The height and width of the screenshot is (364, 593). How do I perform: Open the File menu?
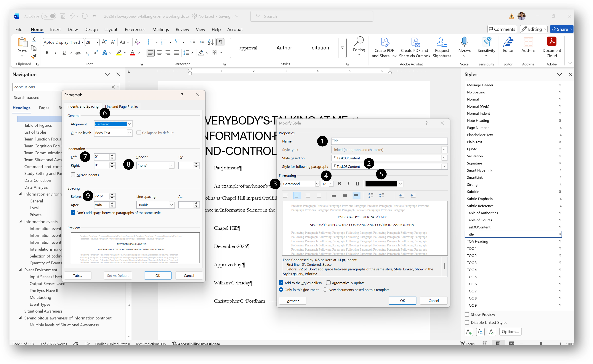tap(19, 29)
